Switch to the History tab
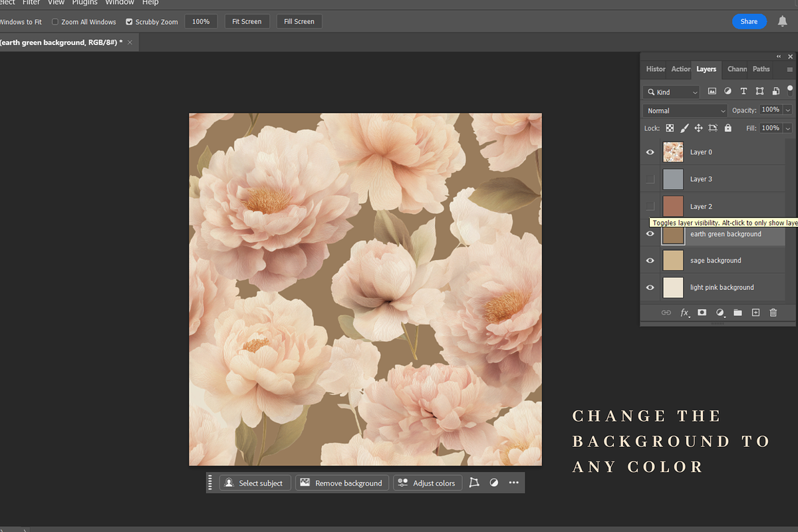This screenshot has width=798, height=532. tap(656, 69)
